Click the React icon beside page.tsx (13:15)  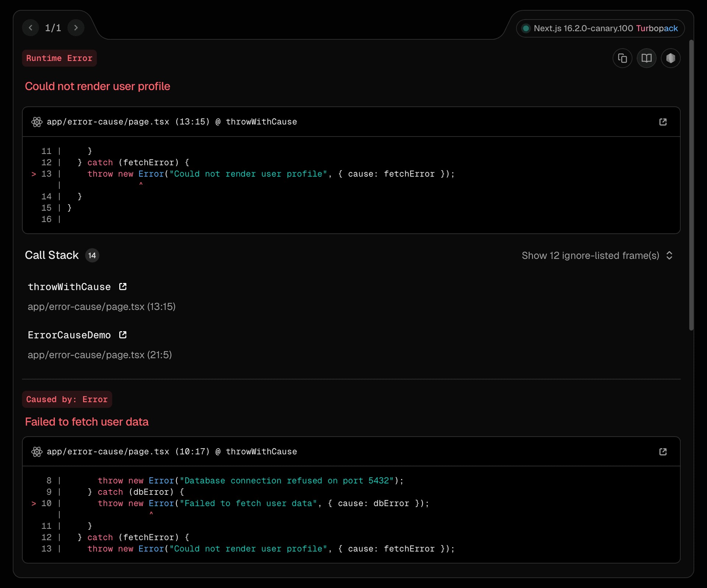[x=37, y=122]
